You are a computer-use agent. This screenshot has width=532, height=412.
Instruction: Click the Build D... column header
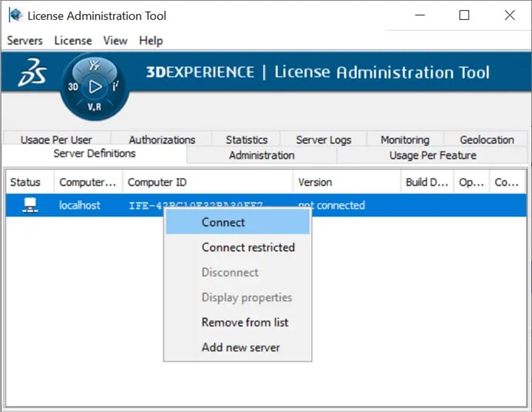(427, 182)
